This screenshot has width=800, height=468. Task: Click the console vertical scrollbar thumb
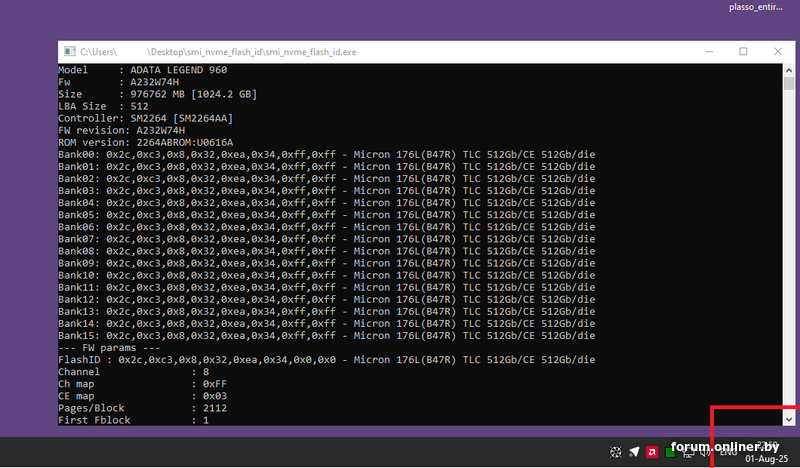click(x=789, y=84)
